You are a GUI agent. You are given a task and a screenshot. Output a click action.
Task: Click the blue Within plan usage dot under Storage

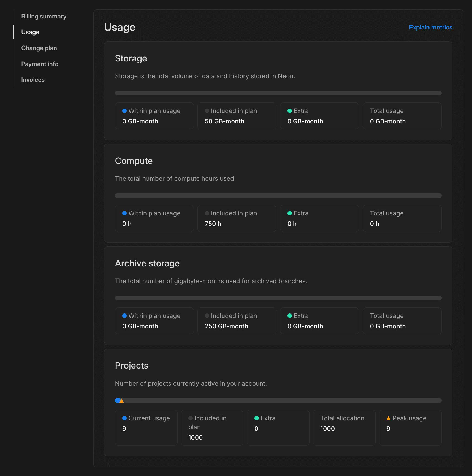pyautogui.click(x=125, y=111)
